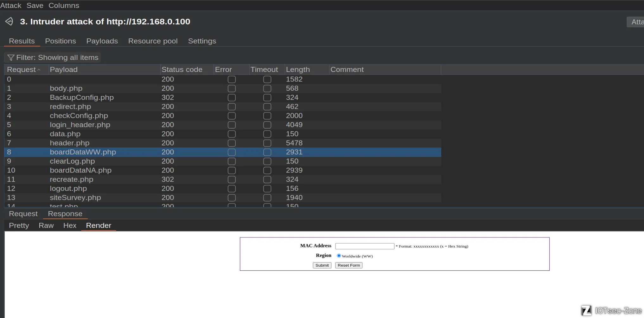Select the redirect.php payload row

click(223, 107)
